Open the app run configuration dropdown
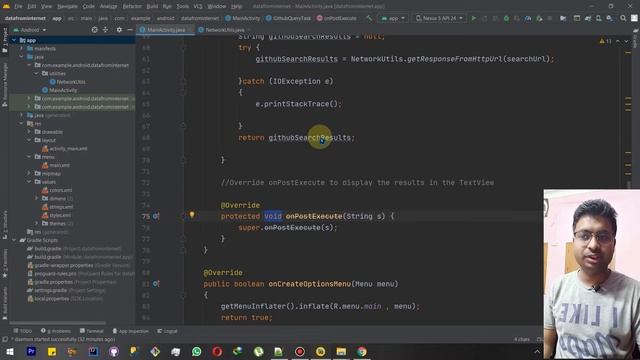The width and height of the screenshot is (640, 360). (393, 18)
